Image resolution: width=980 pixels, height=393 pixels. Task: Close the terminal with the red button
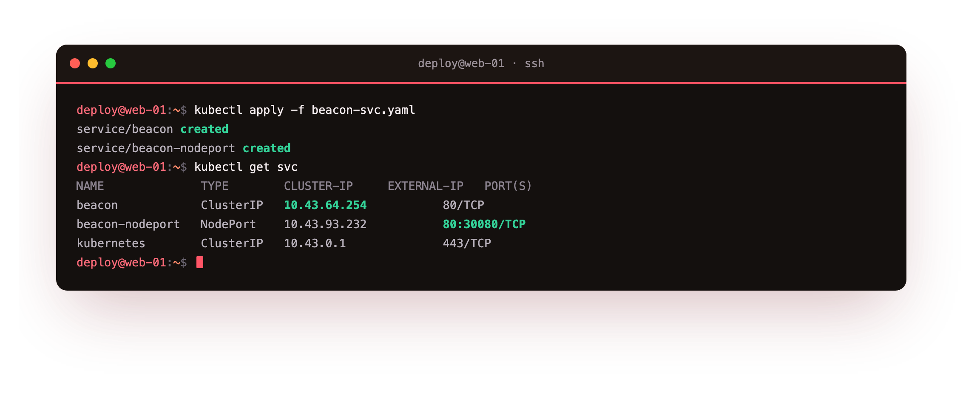75,63
